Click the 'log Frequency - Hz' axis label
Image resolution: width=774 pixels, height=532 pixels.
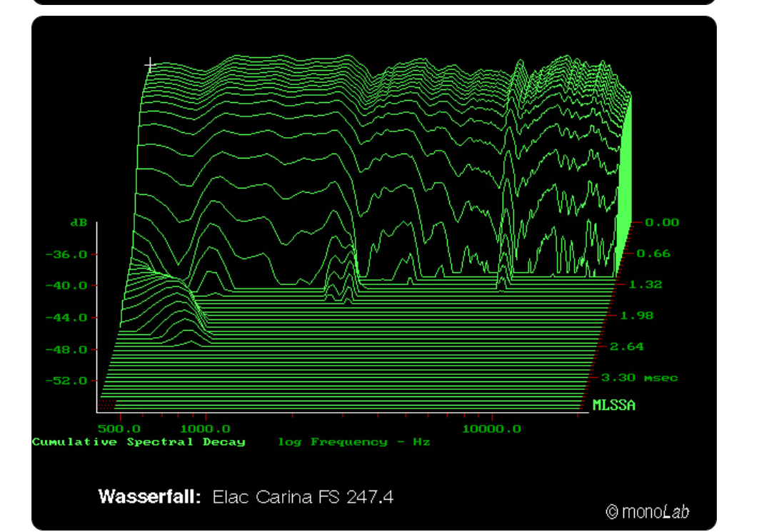point(354,442)
